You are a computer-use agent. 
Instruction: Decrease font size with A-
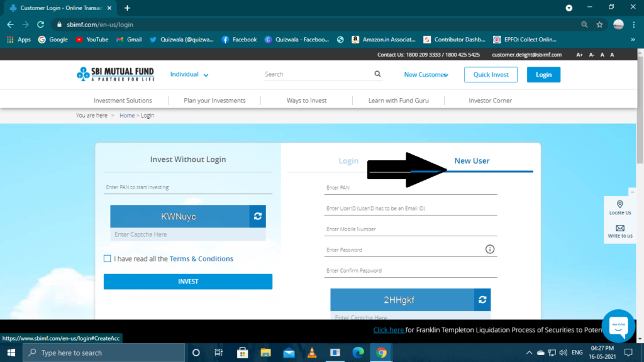(592, 55)
